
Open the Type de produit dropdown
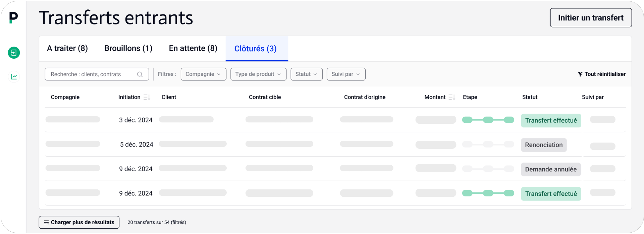pos(258,74)
